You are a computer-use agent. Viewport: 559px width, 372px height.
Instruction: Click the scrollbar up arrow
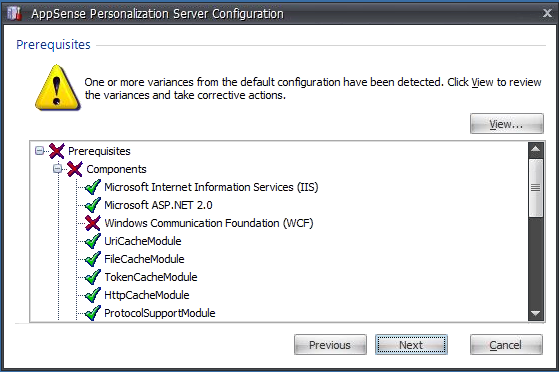click(535, 149)
